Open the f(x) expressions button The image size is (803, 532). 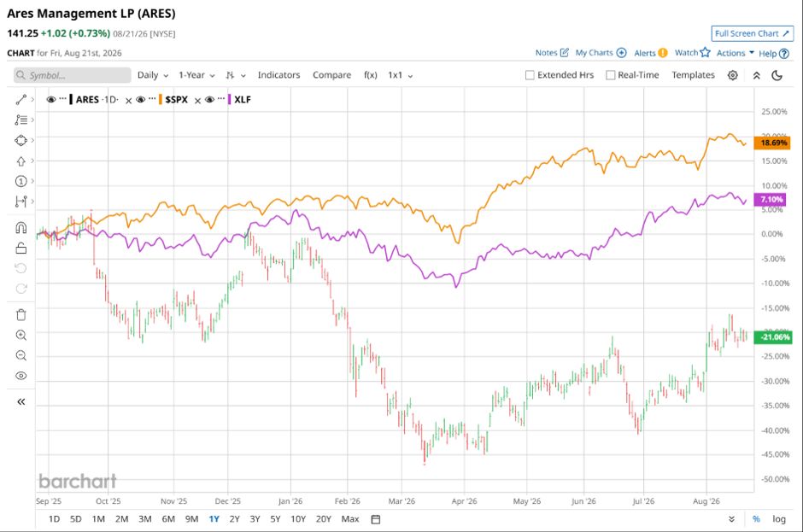coord(371,75)
